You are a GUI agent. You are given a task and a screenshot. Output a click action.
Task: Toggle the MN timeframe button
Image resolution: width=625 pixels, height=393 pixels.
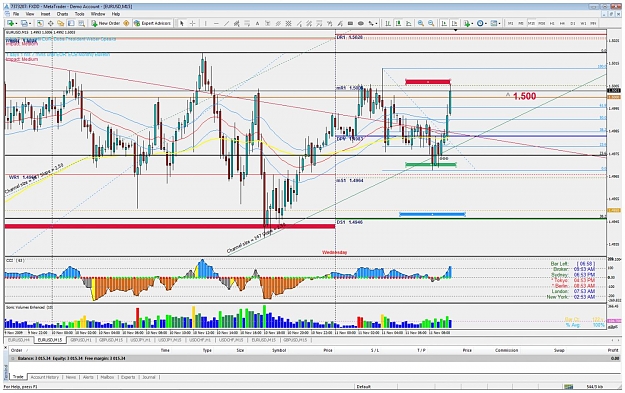(594, 23)
